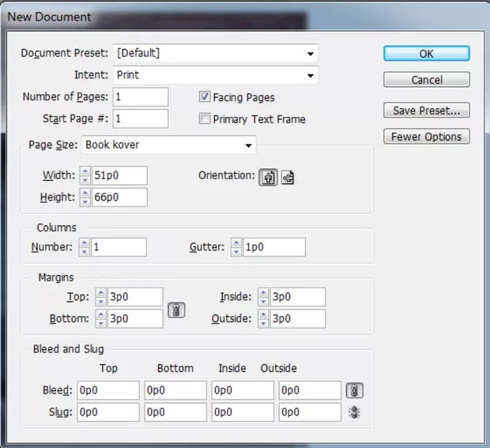Toggle slug values link chain icon
This screenshot has height=448, width=490.
[x=354, y=412]
